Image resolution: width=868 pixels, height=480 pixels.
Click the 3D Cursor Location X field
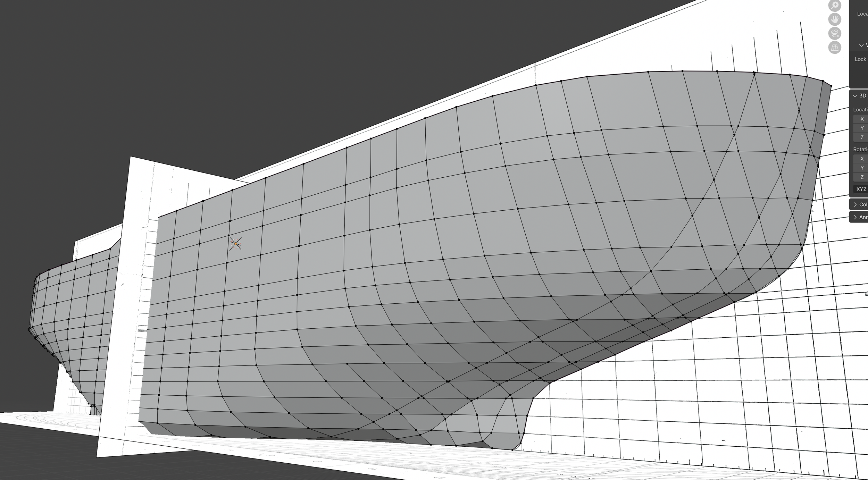click(862, 119)
